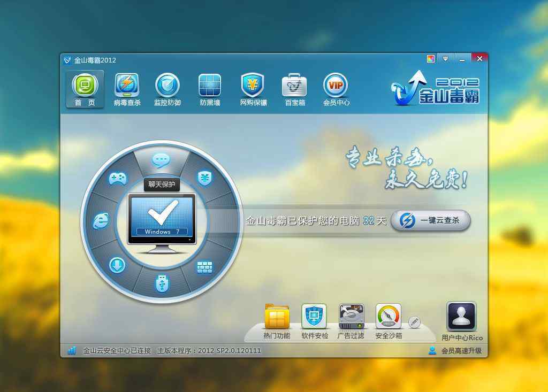This screenshot has width=548, height=392.
Task: Open the title bar dropdown menu
Action: 445,59
